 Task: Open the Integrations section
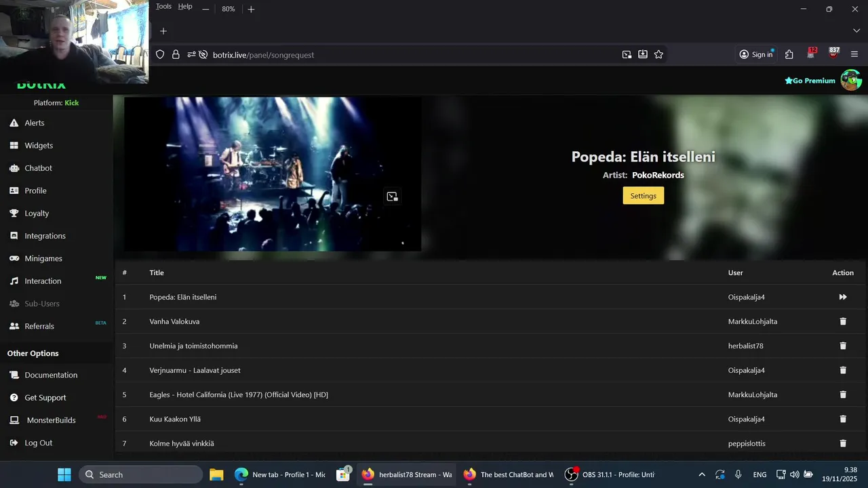(45, 236)
